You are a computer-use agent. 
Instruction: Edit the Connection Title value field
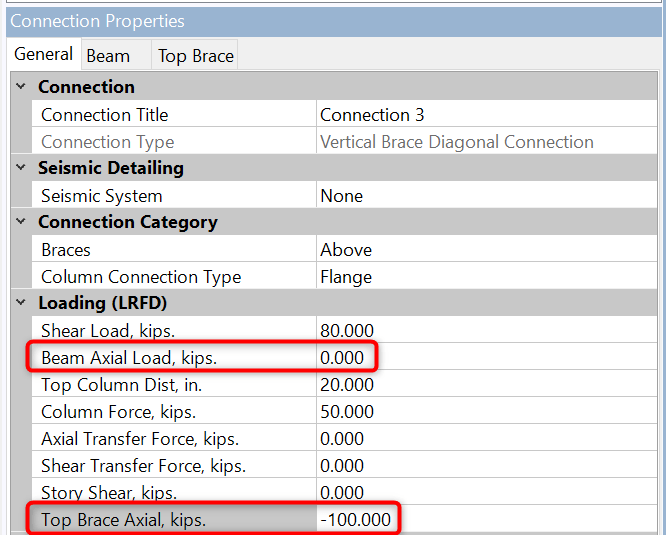[486, 115]
